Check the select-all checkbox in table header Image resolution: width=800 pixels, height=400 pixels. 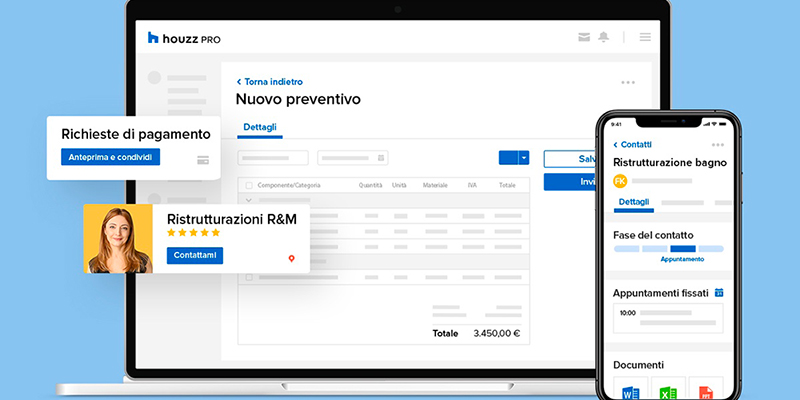248,186
